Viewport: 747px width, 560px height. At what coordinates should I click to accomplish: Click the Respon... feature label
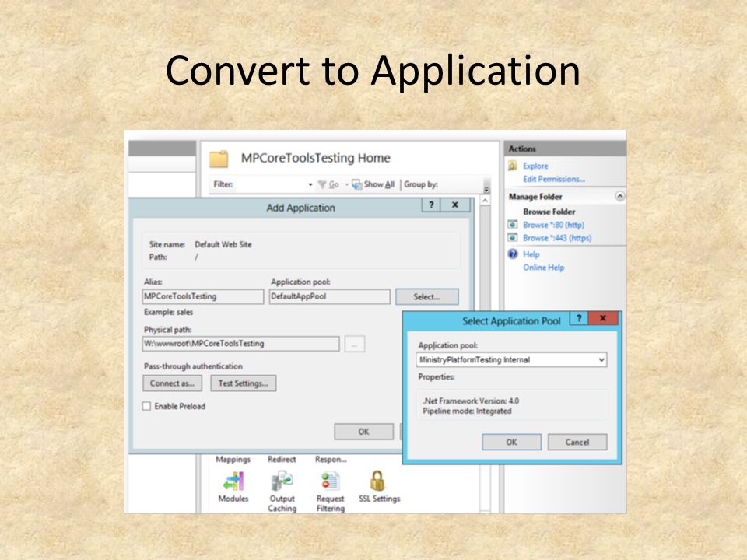pyautogui.click(x=331, y=459)
